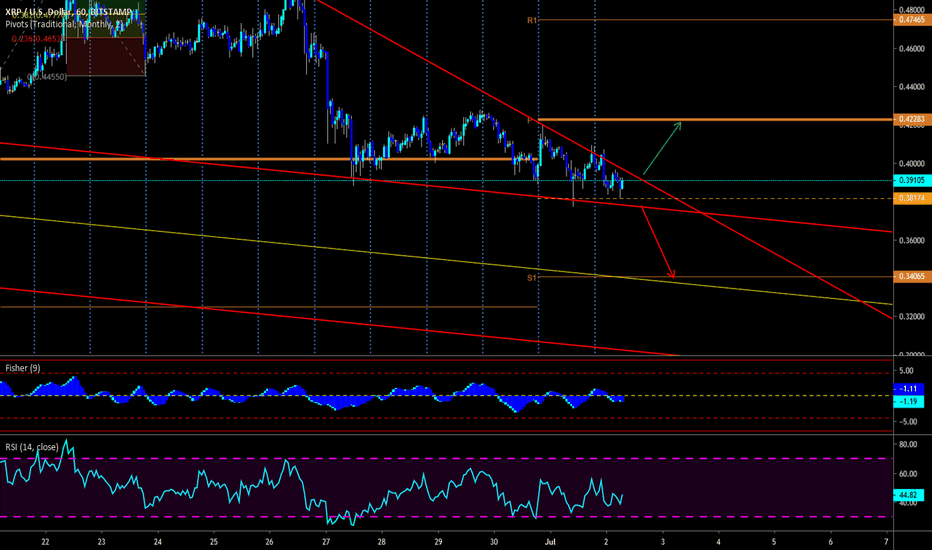Select the green upward arrow drawing
932x550 pixels.
pos(662,148)
